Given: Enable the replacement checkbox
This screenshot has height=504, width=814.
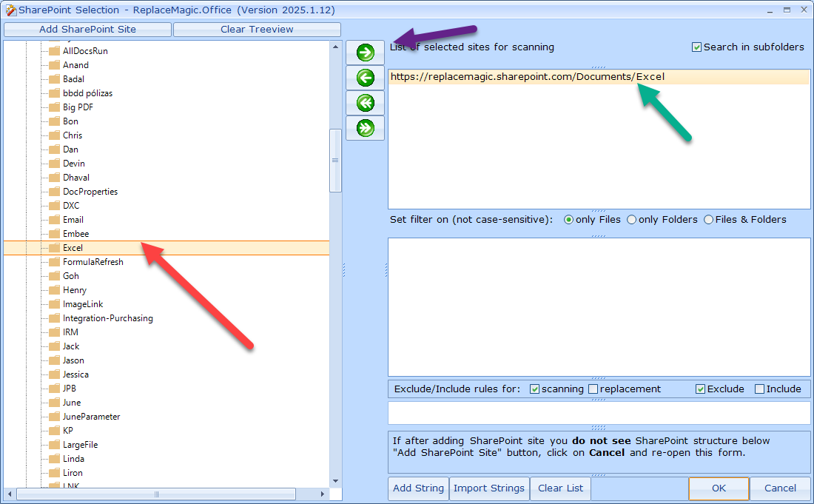Looking at the screenshot, I should click(593, 389).
